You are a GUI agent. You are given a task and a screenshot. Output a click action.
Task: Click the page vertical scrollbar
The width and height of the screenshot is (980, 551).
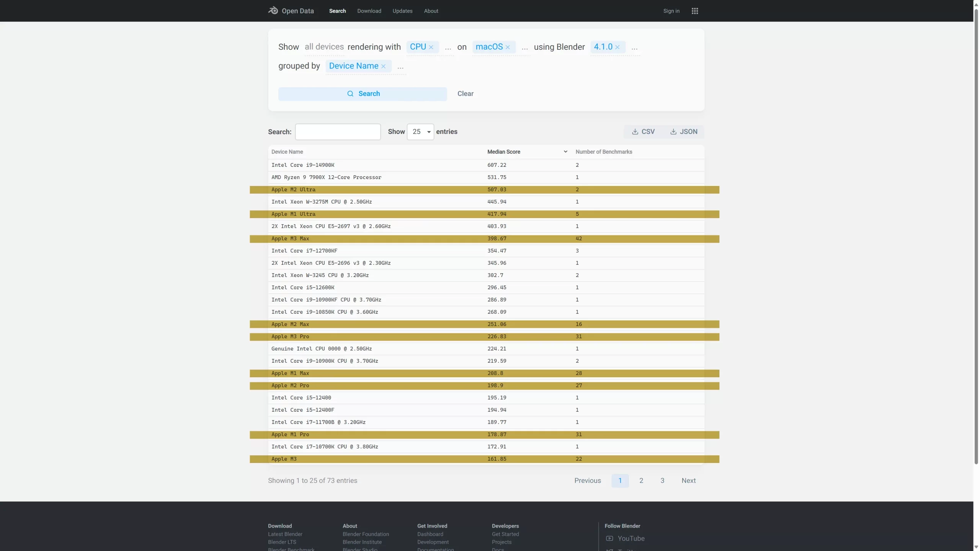coord(976,237)
